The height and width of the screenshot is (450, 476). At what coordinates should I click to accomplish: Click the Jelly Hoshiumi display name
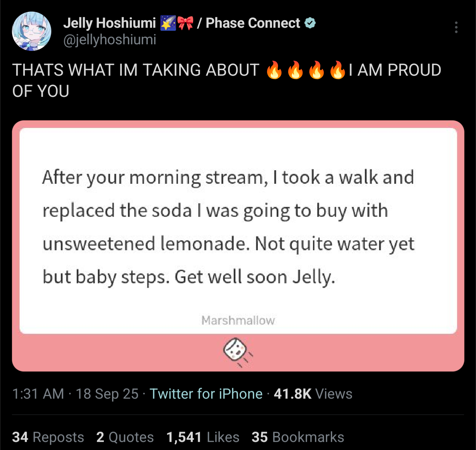point(109,23)
